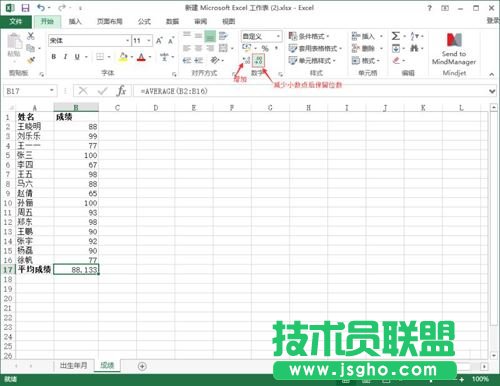
Task: Click the AutoSum sigma icon
Action: point(396,36)
